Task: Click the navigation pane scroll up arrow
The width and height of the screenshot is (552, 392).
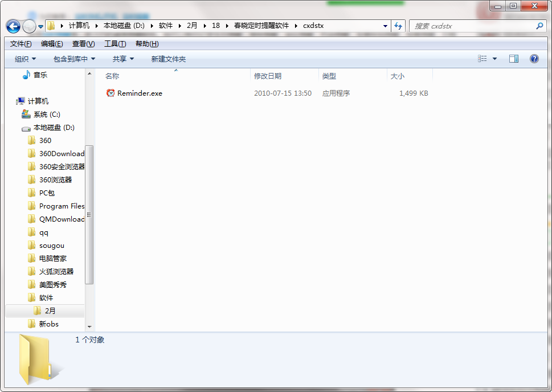Action: [x=89, y=73]
